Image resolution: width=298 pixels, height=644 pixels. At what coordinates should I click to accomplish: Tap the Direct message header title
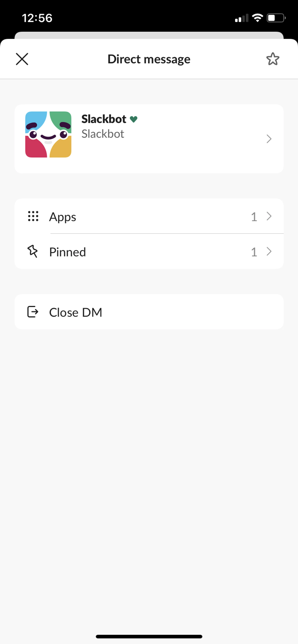tap(149, 59)
